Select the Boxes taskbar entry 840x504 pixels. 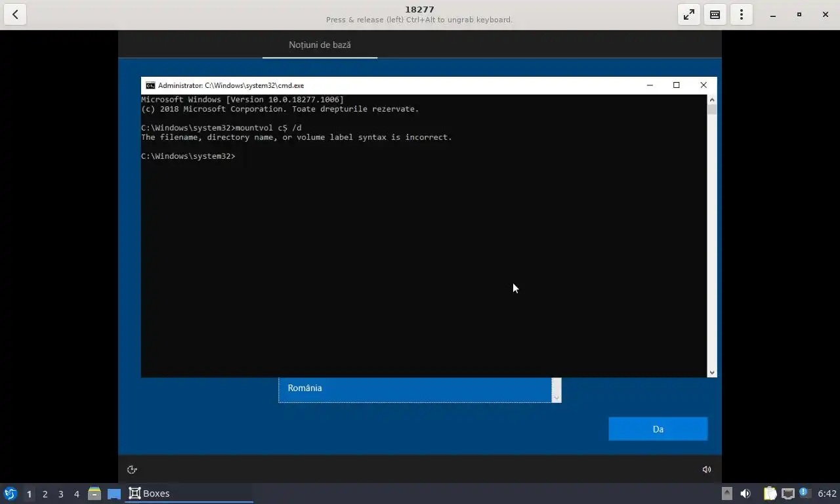click(x=189, y=493)
